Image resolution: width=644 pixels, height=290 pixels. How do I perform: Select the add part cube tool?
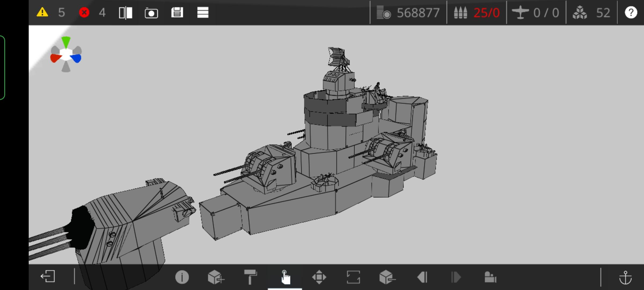point(216,277)
